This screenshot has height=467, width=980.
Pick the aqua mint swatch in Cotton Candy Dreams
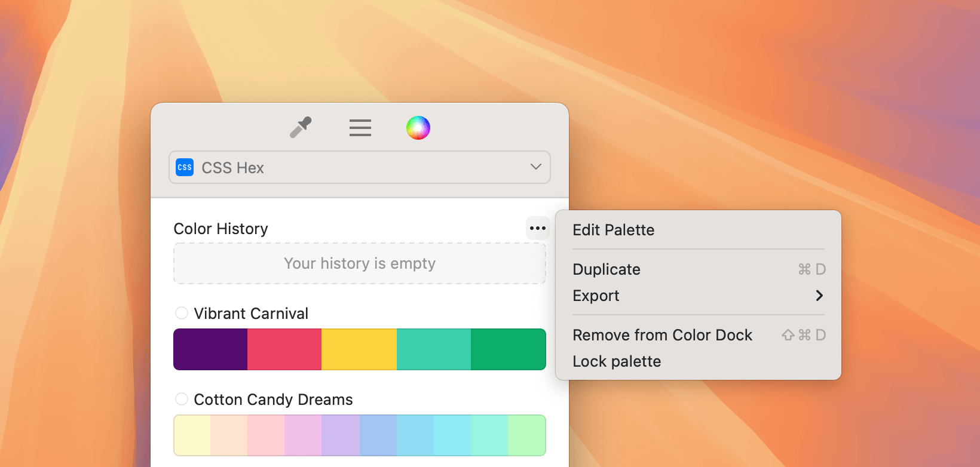point(489,435)
